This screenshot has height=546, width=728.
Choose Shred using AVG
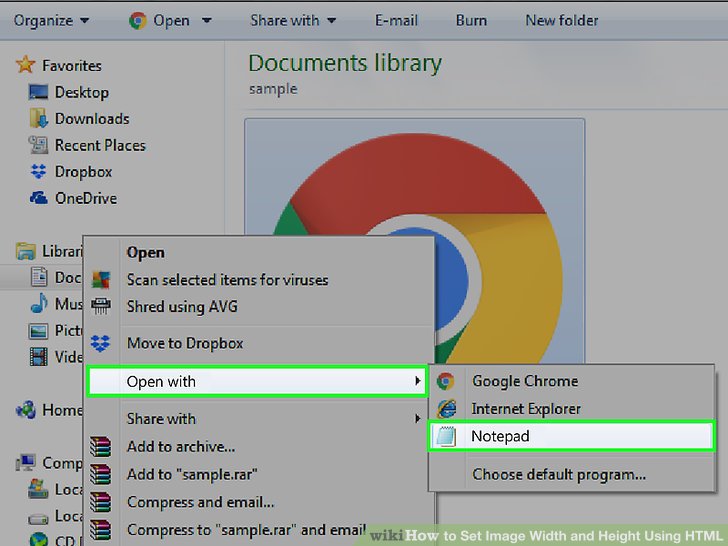click(x=182, y=306)
